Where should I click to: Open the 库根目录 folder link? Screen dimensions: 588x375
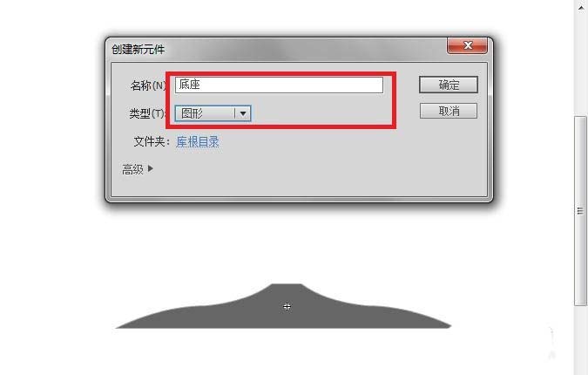pos(198,142)
